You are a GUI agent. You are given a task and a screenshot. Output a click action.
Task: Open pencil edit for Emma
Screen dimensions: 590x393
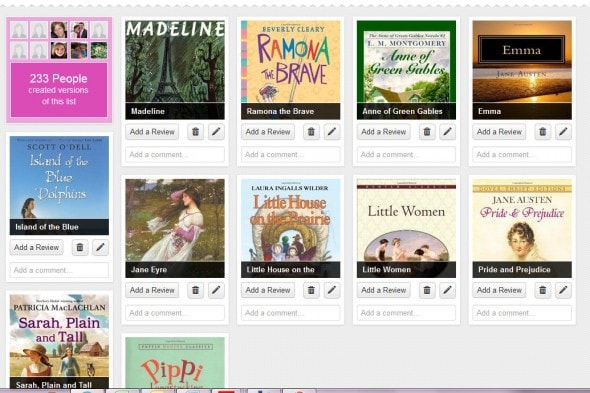coord(563,132)
